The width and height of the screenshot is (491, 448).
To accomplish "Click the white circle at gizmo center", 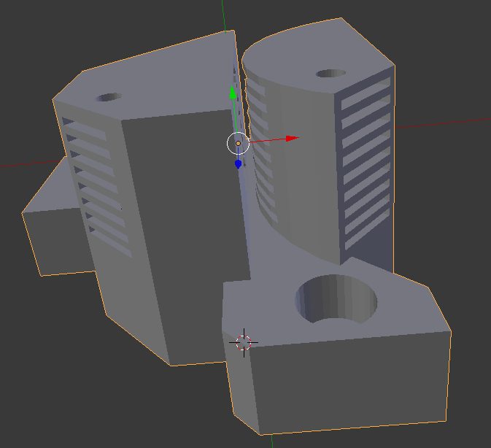I will (239, 144).
